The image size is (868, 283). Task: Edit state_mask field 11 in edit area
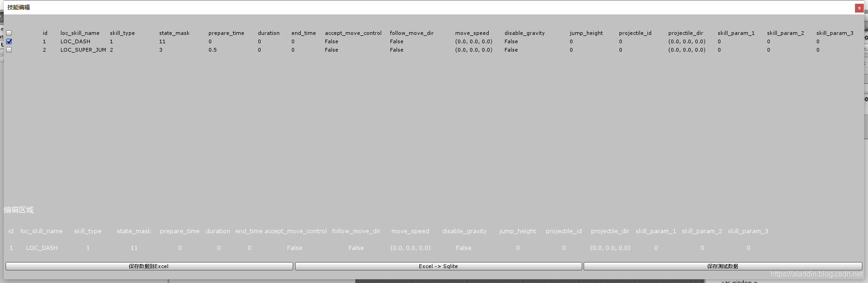134,248
